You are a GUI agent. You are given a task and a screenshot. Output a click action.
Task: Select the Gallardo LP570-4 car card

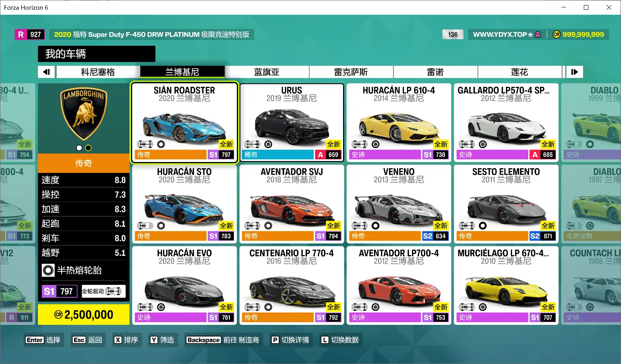click(x=506, y=122)
